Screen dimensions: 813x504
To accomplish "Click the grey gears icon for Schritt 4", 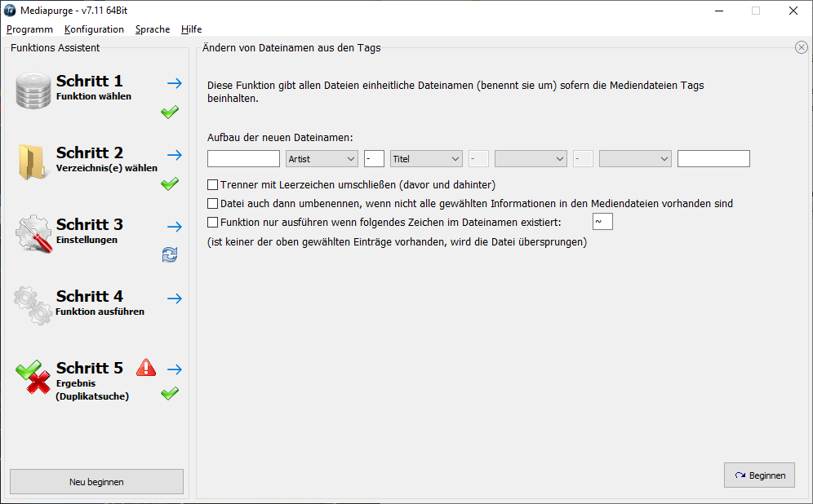I will [x=33, y=305].
